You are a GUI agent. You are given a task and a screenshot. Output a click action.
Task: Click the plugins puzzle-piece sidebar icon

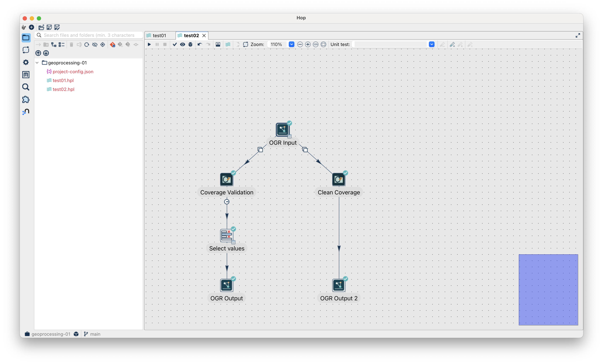(x=26, y=100)
